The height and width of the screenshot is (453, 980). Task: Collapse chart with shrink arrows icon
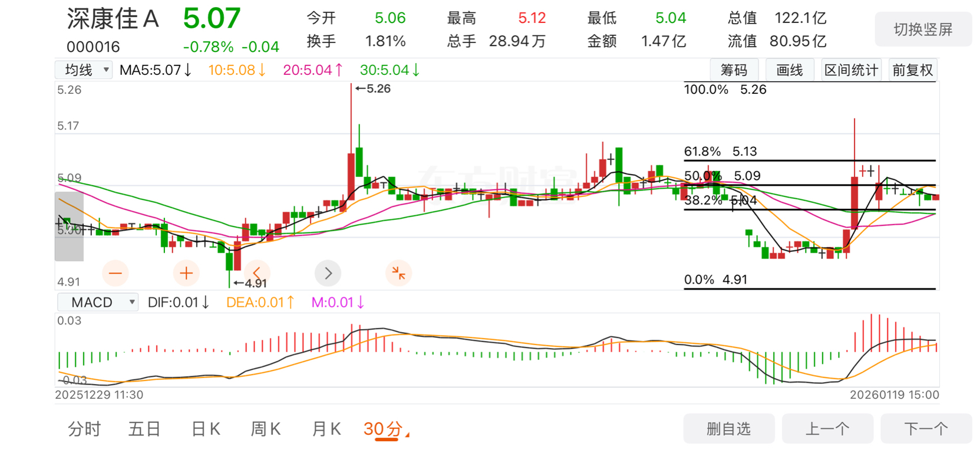(399, 273)
